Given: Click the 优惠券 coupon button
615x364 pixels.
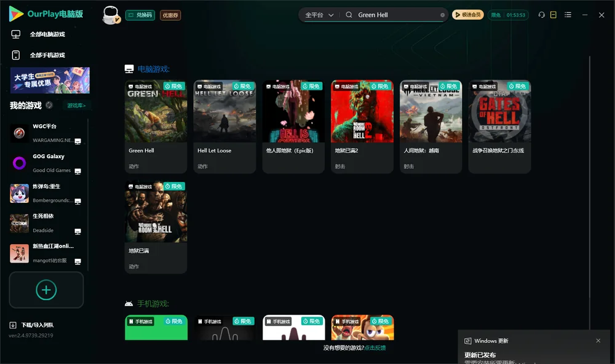Looking at the screenshot, I should [x=170, y=15].
